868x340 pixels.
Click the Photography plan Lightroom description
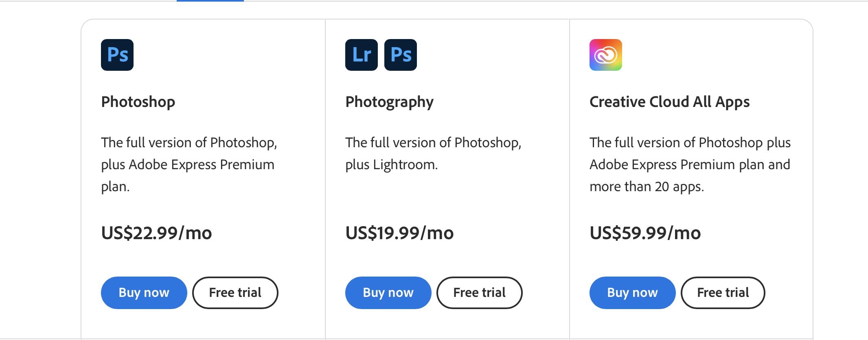[x=433, y=154]
